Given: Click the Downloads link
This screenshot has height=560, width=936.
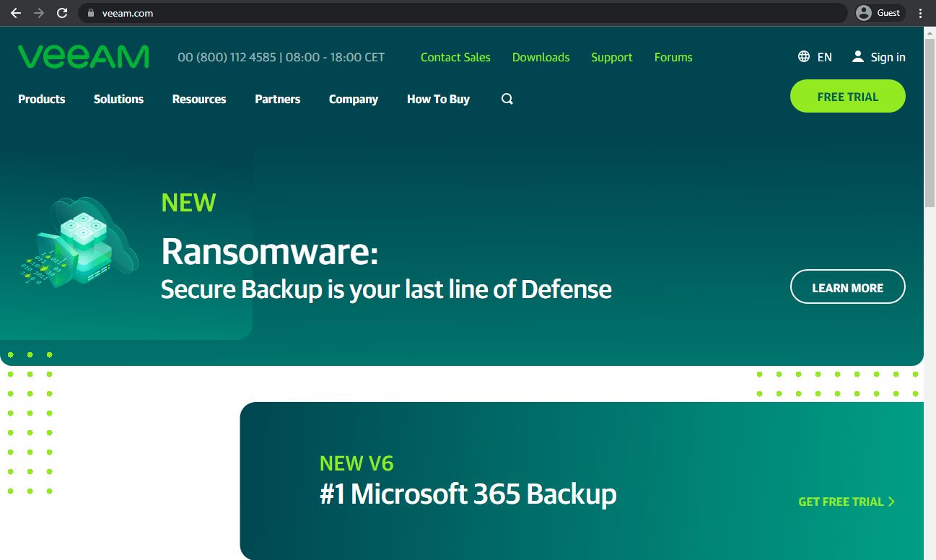Looking at the screenshot, I should [x=541, y=57].
